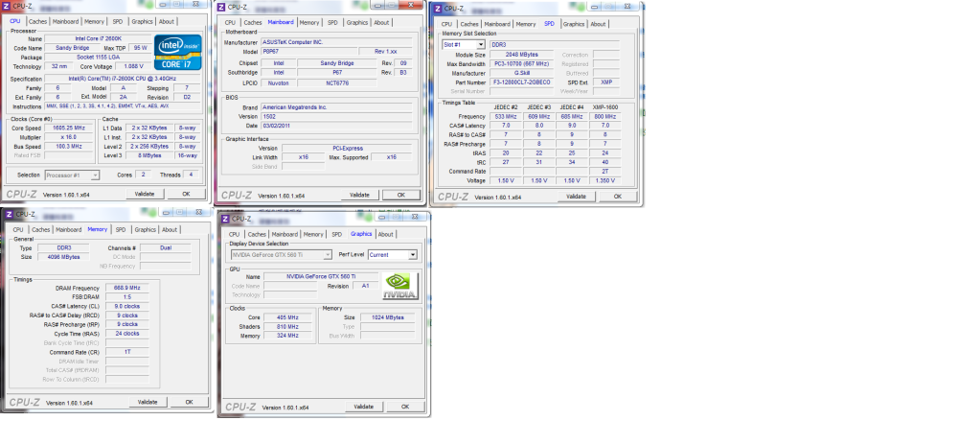Open Memory tab in CPU window
Image resolution: width=980 pixels, height=444 pixels.
point(95,21)
